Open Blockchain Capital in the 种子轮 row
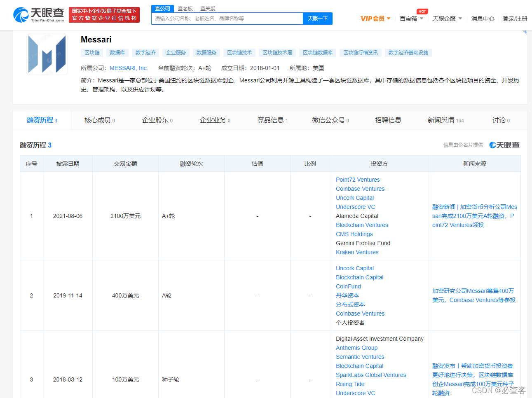 [x=360, y=366]
